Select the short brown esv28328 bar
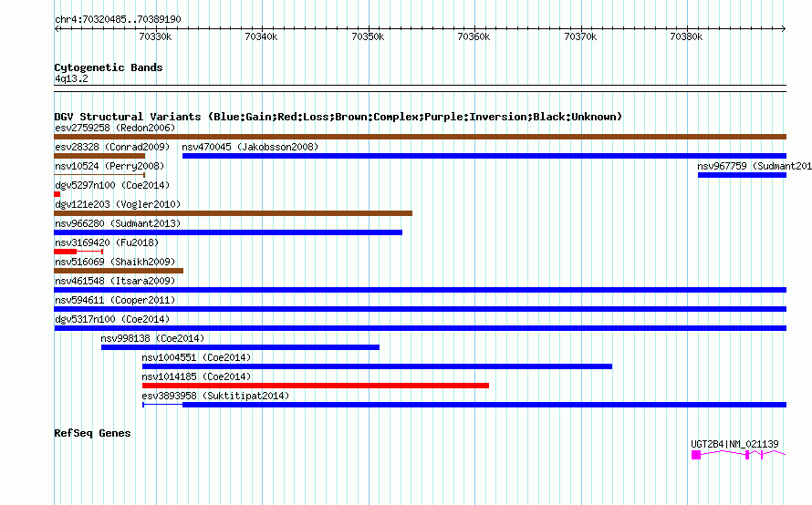The height and width of the screenshot is (505, 812). [99, 156]
